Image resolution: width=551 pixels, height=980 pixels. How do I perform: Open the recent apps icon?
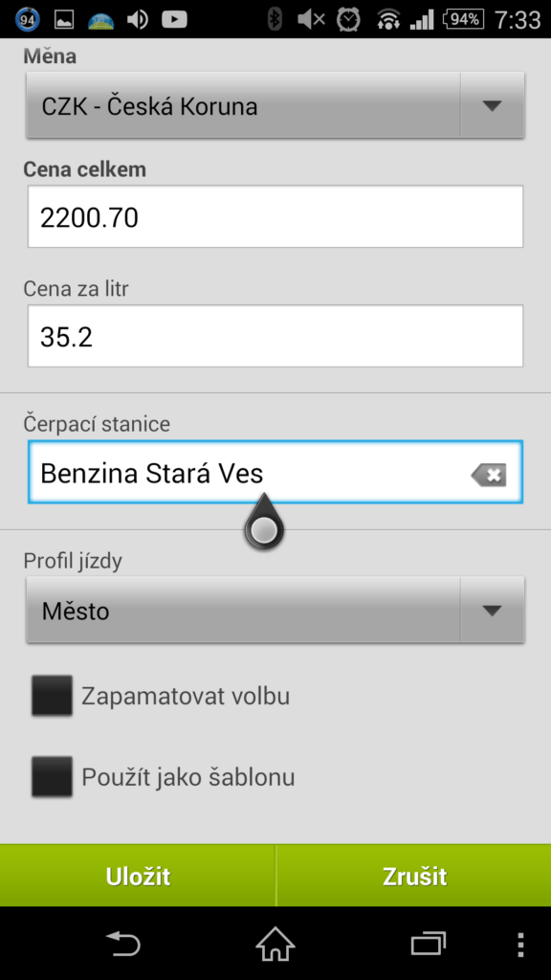click(428, 944)
